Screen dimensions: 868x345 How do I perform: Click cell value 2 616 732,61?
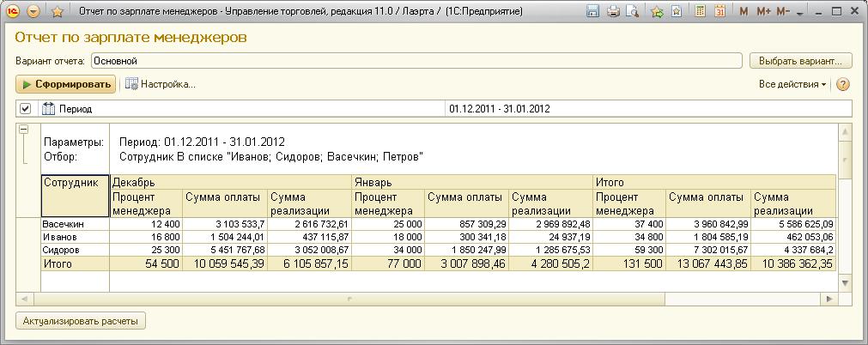(309, 224)
